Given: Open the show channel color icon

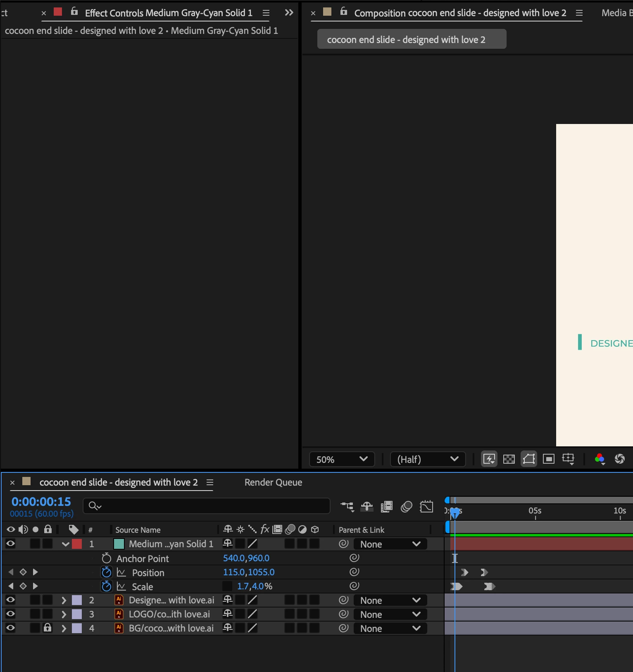Looking at the screenshot, I should coord(600,459).
